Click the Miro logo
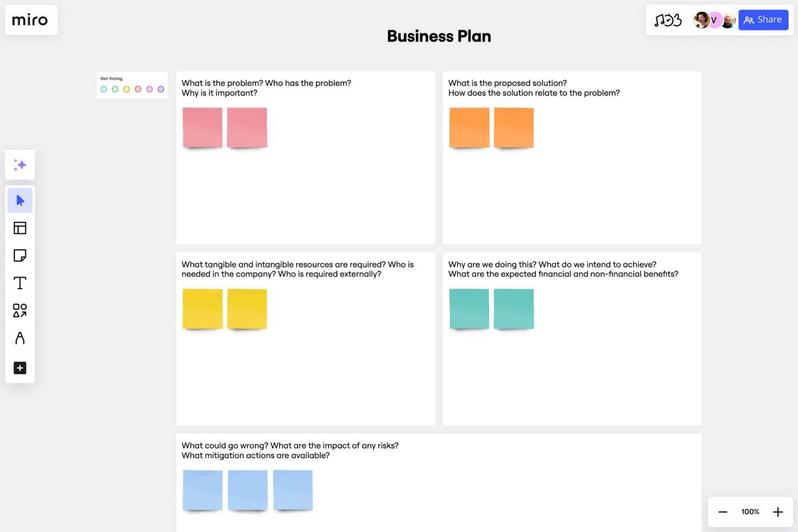Screen dimensions: 798x532 coord(31,20)
